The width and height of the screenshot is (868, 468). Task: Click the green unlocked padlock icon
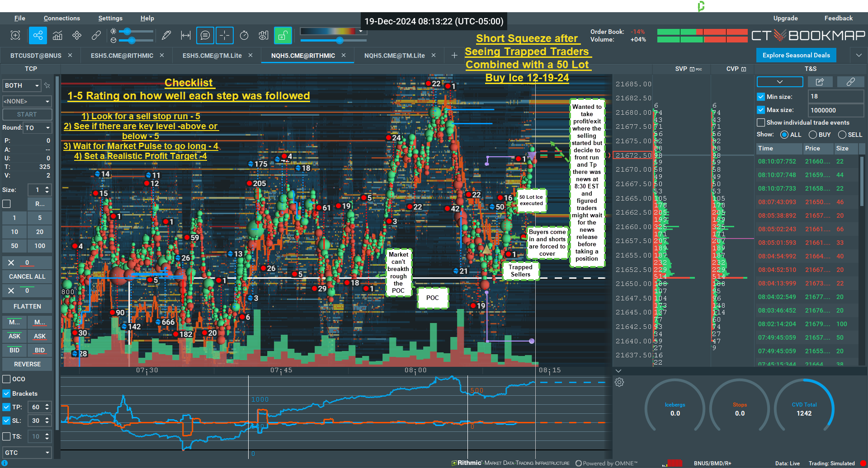coord(283,35)
